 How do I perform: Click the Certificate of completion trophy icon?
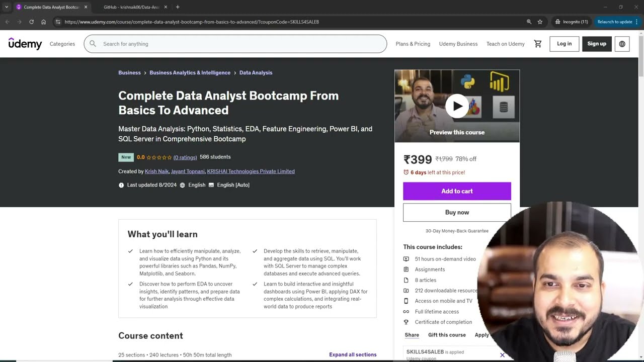click(x=406, y=322)
